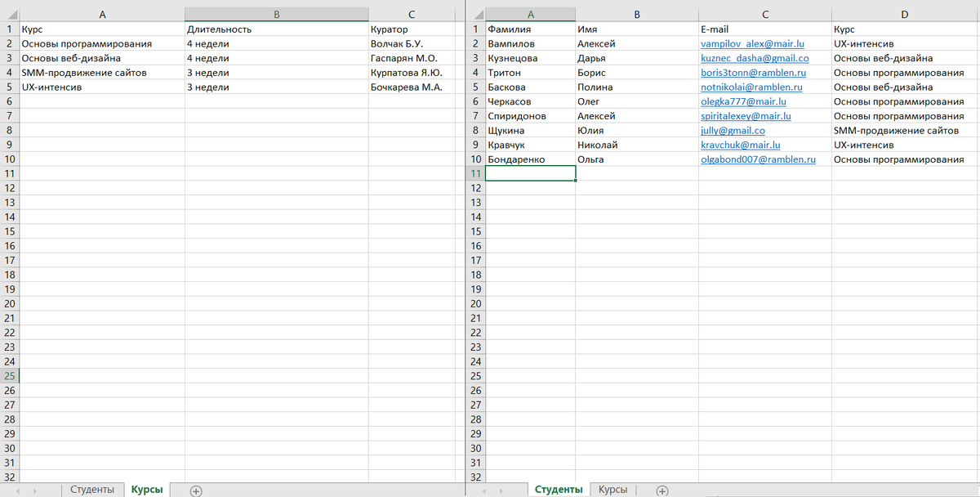Select the Курсы tab in left window

(x=147, y=490)
